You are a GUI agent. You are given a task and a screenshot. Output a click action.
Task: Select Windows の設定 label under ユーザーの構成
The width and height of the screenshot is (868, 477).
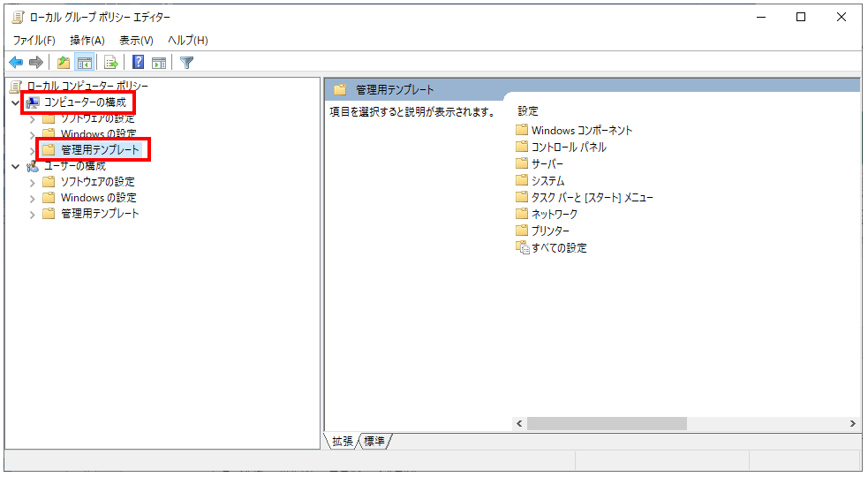pos(99,198)
